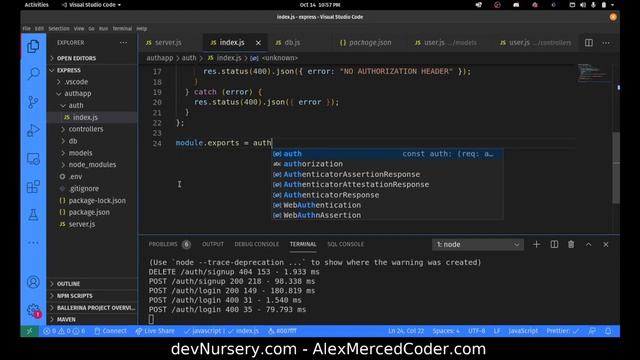Open the Accounts menu icon
This screenshot has width=640, height=360.
click(33, 282)
